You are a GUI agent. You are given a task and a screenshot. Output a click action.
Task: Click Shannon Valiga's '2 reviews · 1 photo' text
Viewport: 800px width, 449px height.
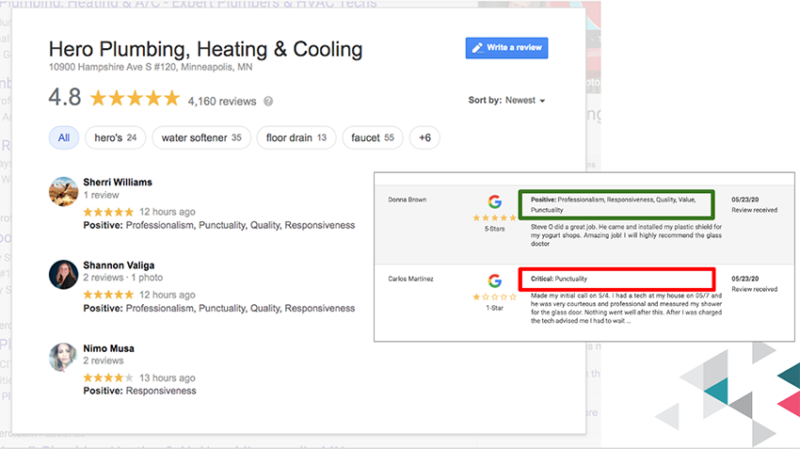[x=123, y=278]
